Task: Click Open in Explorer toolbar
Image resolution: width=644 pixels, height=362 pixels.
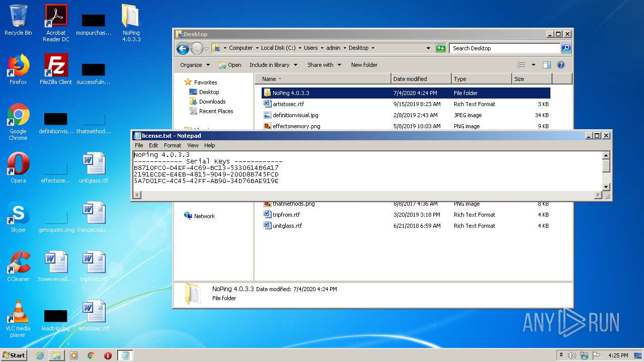Action: click(230, 65)
